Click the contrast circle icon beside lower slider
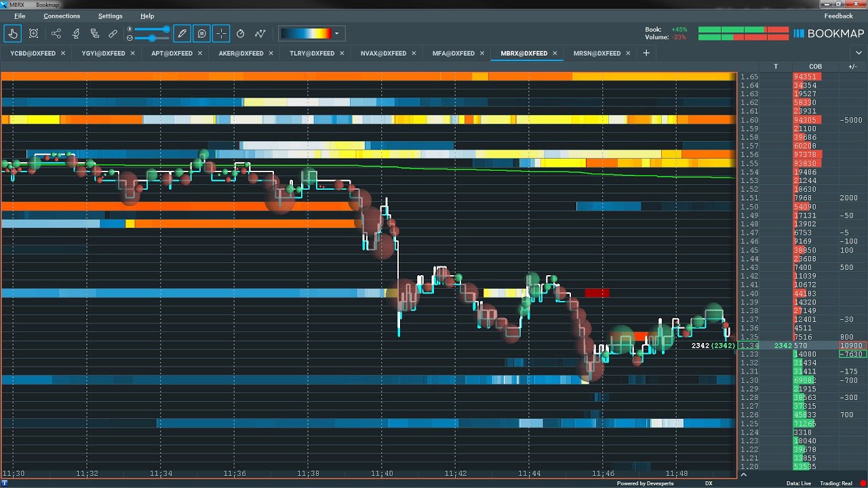This screenshot has height=488, width=868. point(130,38)
